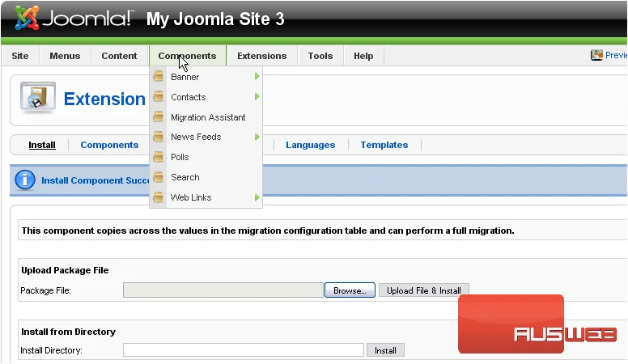Screen dimensions: 628x364
Task: Click the Extension Manager installer icon
Action: (38, 98)
